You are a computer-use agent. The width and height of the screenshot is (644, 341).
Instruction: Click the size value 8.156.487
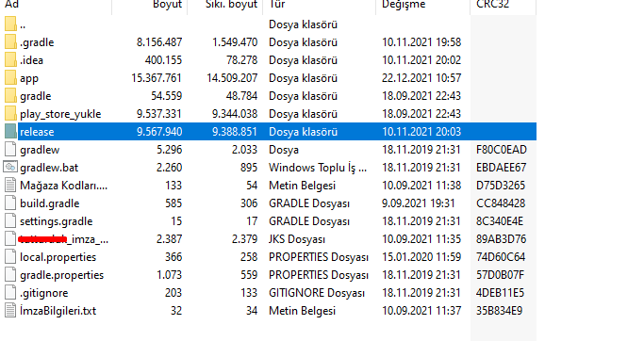click(159, 42)
